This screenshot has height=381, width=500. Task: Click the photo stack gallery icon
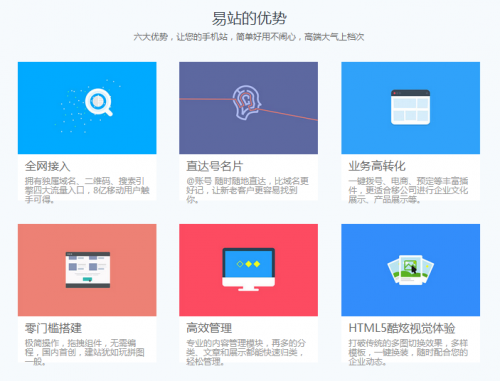pyautogui.click(x=410, y=270)
